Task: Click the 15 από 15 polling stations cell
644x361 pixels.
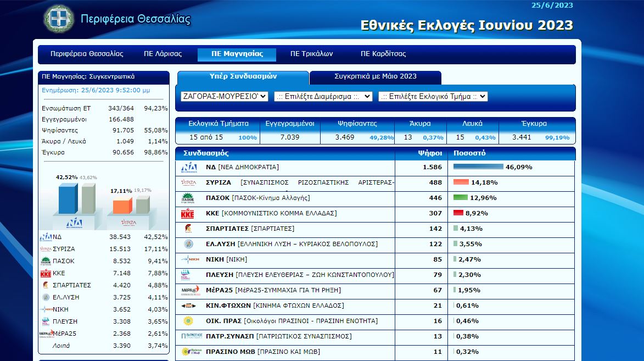Action: [206, 137]
